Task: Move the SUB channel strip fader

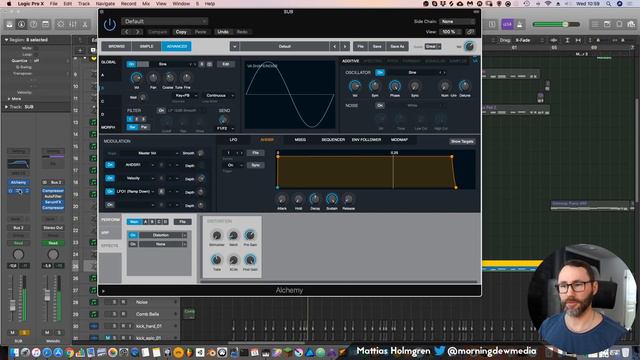Action: 12,305
